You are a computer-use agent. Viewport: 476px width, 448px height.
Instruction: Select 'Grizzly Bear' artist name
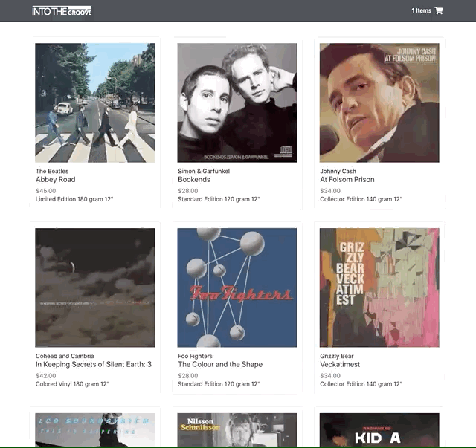coord(337,356)
